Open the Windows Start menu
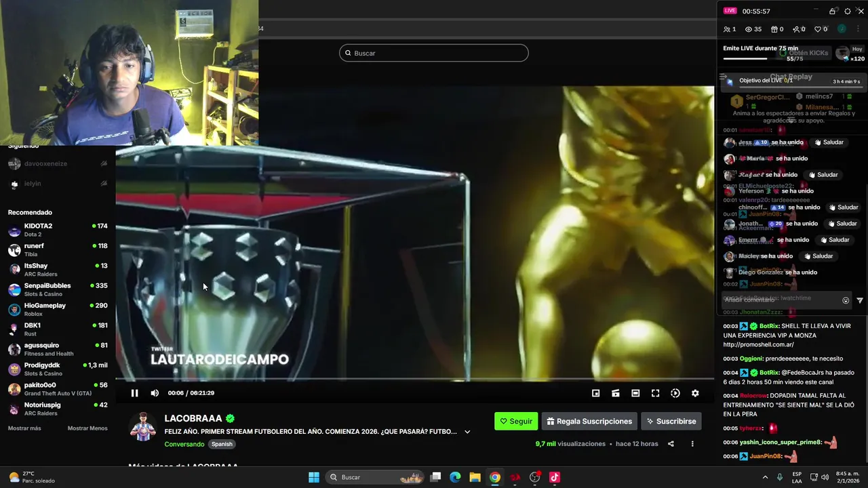The image size is (868, 488). click(x=314, y=477)
